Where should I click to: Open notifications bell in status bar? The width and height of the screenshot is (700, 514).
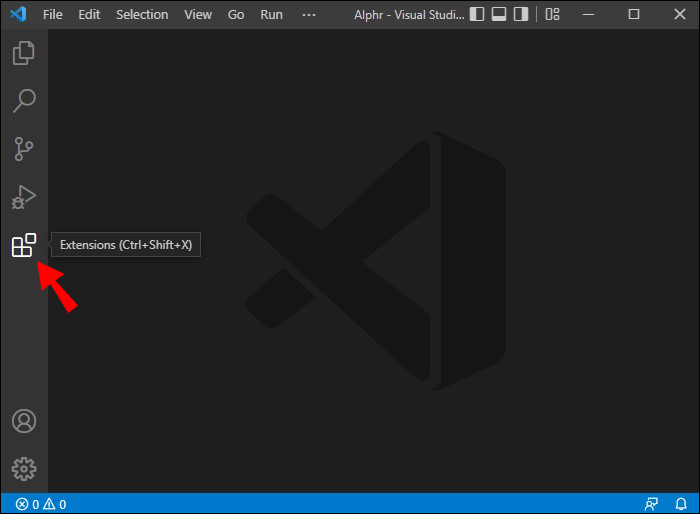[x=681, y=504]
